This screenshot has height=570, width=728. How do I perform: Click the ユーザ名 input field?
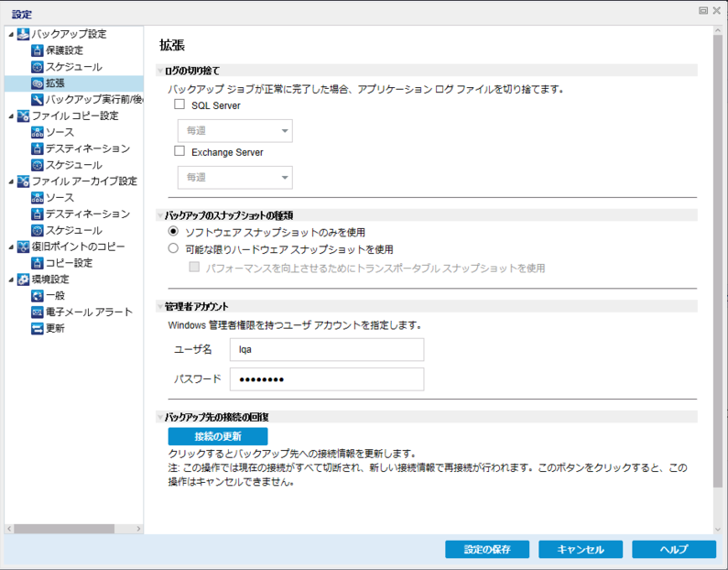coord(327,349)
